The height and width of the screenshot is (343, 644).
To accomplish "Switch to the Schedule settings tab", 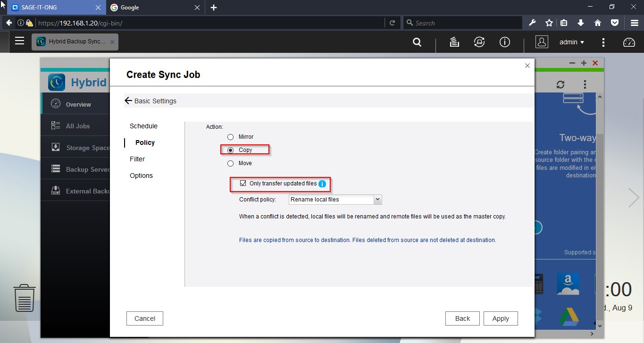I will tap(143, 126).
